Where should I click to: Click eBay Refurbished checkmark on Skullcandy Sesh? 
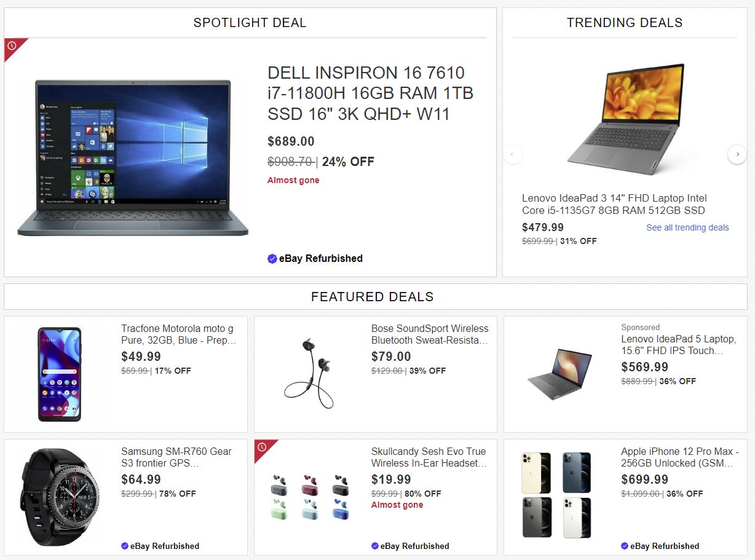pyautogui.click(x=375, y=546)
